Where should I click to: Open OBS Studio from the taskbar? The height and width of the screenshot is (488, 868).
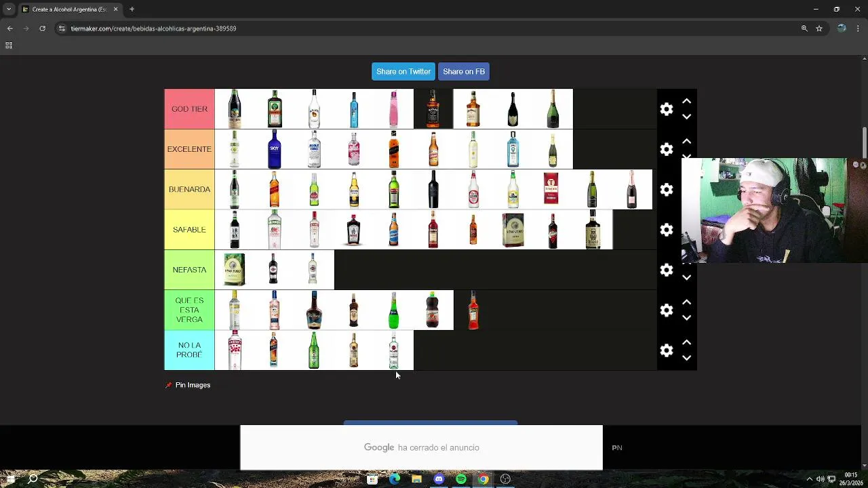coord(505,479)
